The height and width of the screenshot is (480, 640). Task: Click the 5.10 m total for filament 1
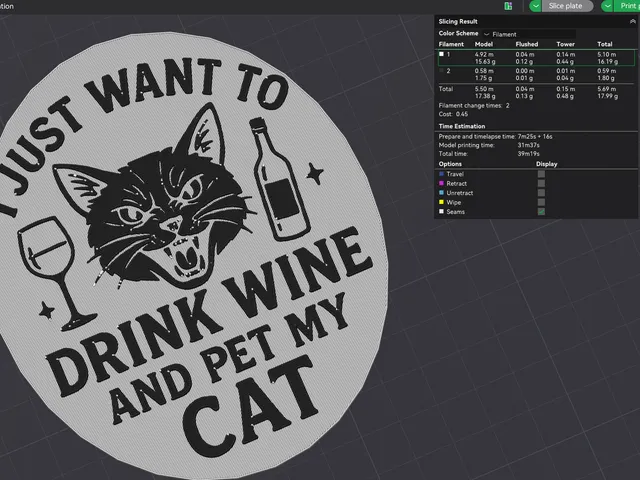click(x=607, y=54)
